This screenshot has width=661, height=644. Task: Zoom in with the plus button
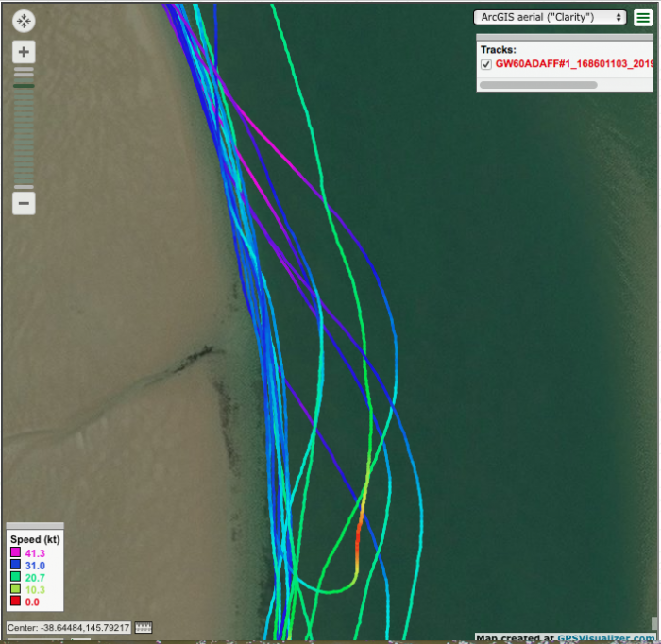[24, 53]
